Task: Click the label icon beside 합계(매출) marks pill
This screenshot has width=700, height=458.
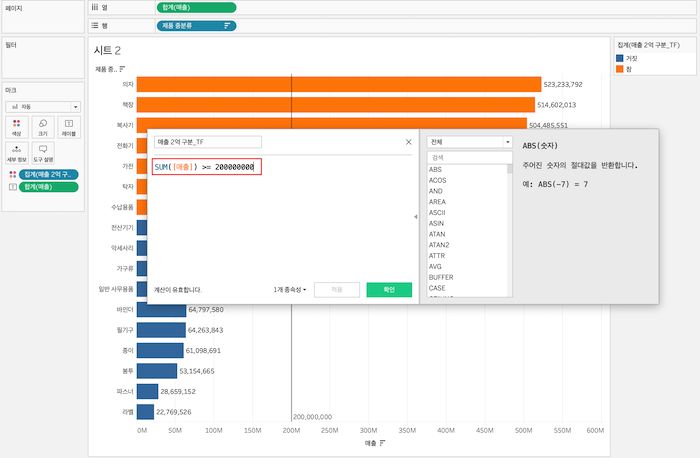Action: 13,187
